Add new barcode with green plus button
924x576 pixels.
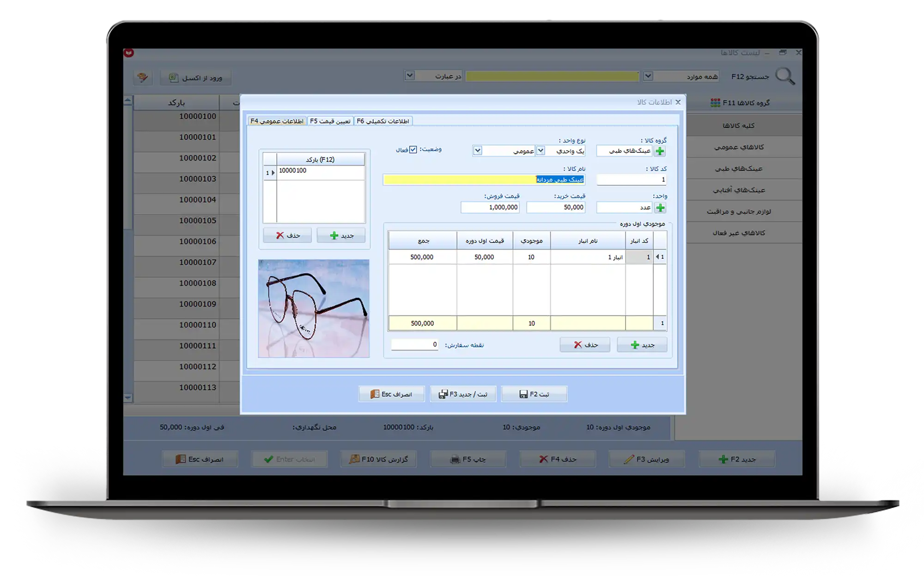pyautogui.click(x=341, y=236)
